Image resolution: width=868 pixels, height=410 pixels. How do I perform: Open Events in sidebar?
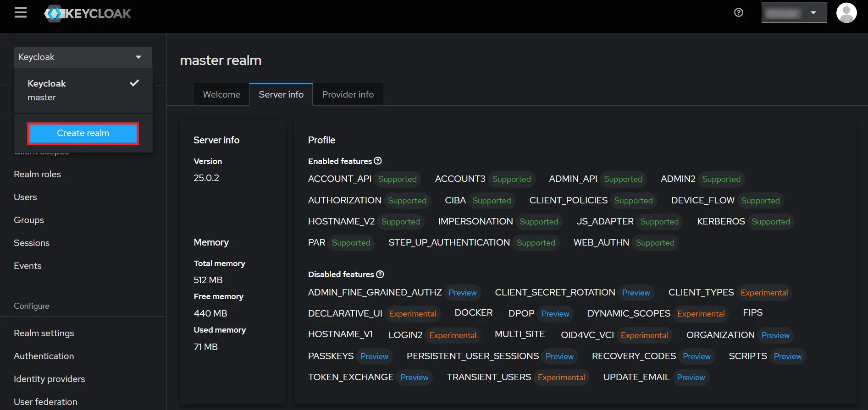[28, 266]
